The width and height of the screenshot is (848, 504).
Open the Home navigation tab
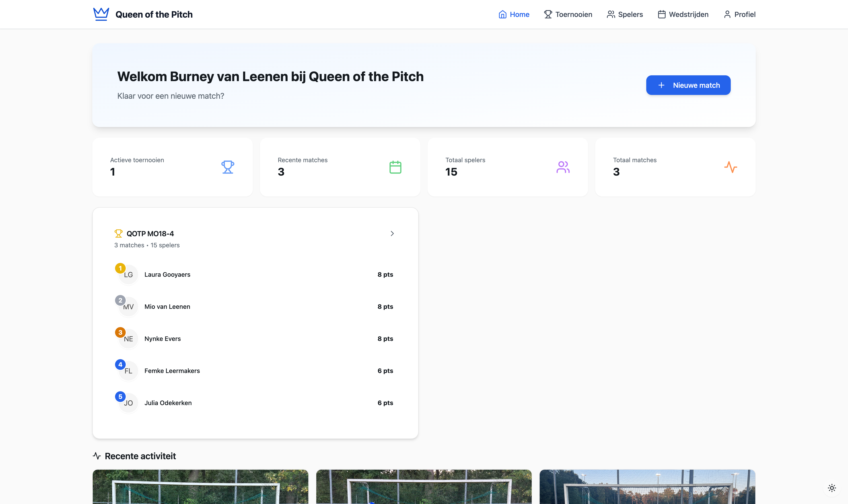[514, 14]
